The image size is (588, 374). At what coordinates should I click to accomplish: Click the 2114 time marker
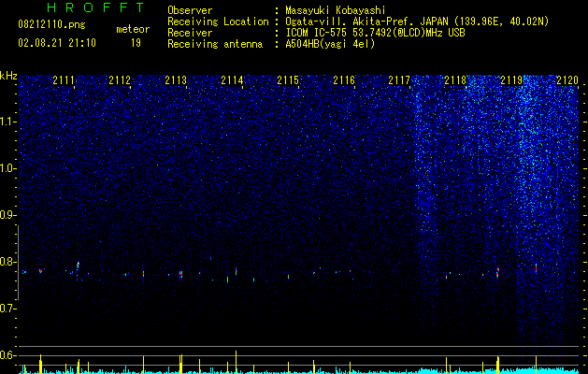(x=232, y=80)
